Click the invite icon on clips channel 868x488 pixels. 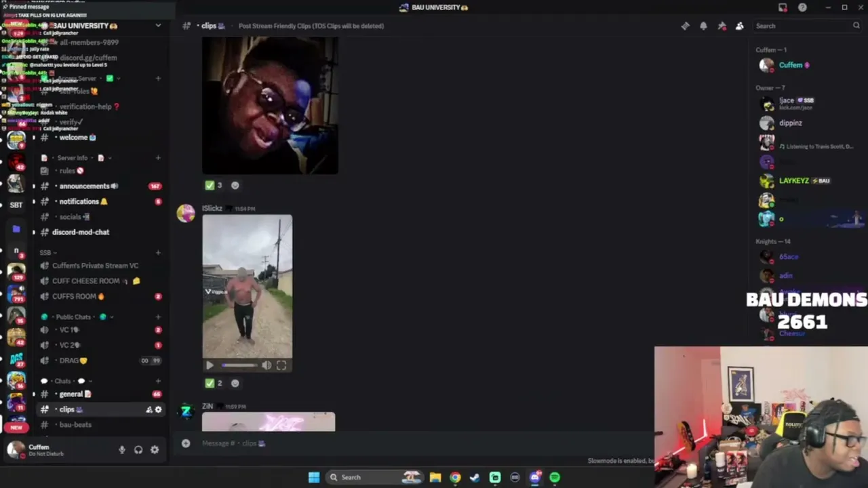pyautogui.click(x=149, y=409)
